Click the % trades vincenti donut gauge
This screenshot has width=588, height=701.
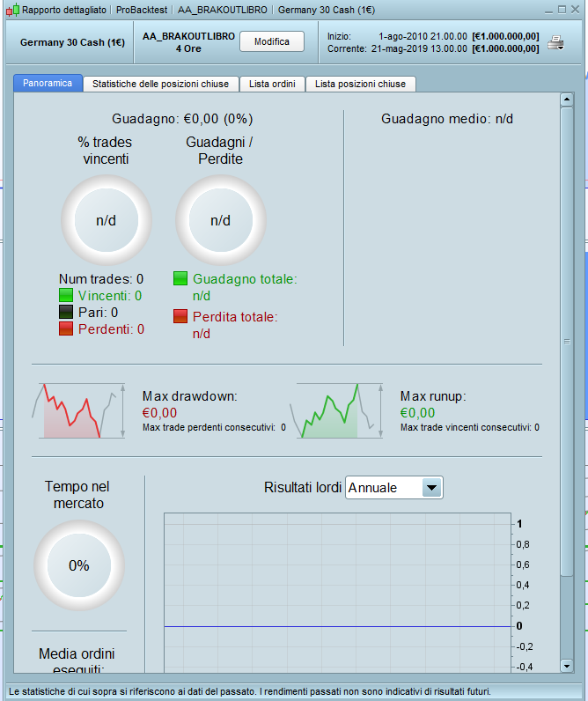coord(107,220)
